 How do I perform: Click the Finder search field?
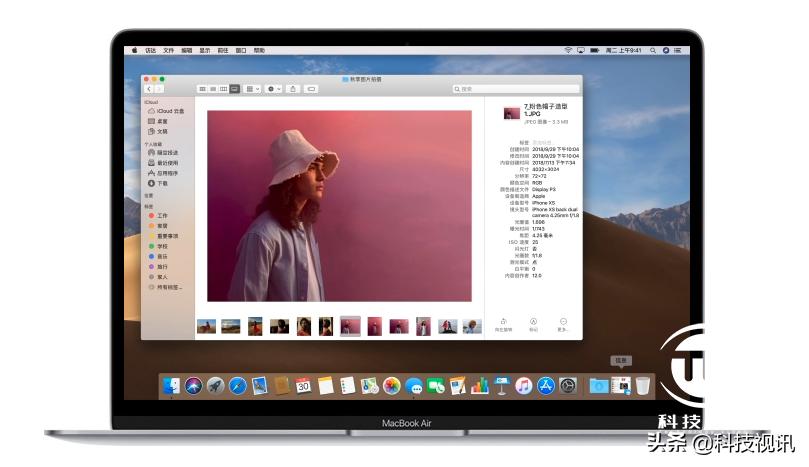click(x=516, y=89)
